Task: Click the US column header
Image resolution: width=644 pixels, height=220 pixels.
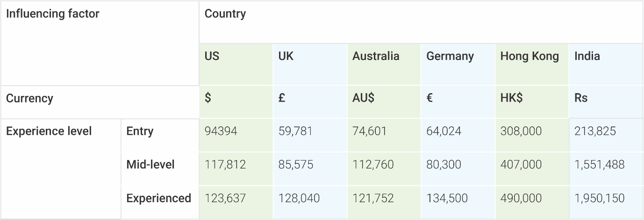Action: (236, 65)
